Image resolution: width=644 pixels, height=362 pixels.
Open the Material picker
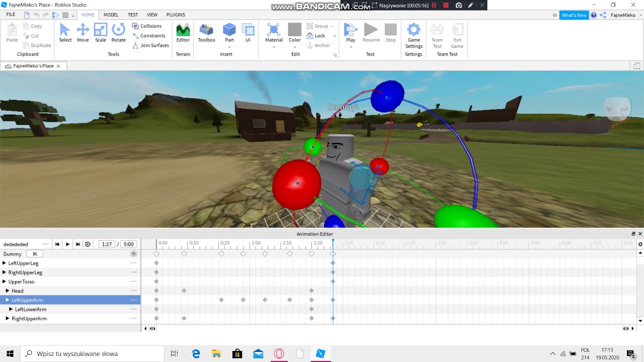click(274, 33)
